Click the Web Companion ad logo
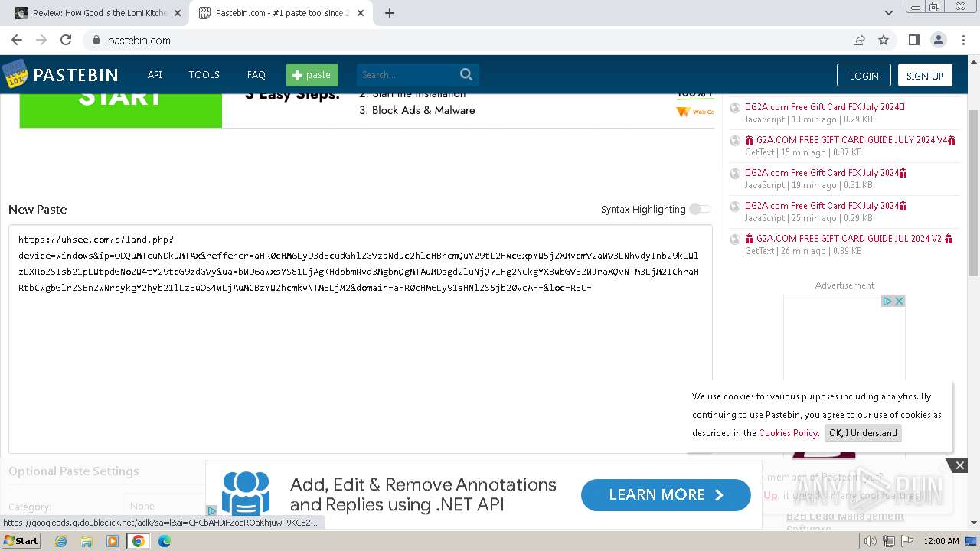Viewport: 980px width, 551px height. pyautogui.click(x=695, y=112)
